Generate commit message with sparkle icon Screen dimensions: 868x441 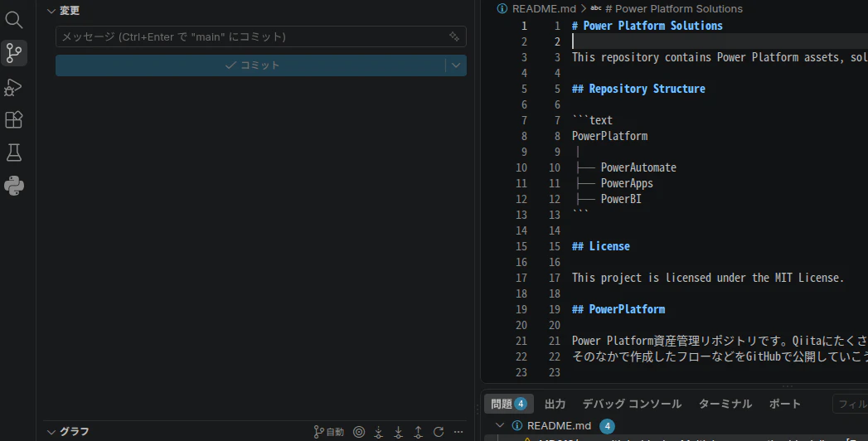coord(454,36)
